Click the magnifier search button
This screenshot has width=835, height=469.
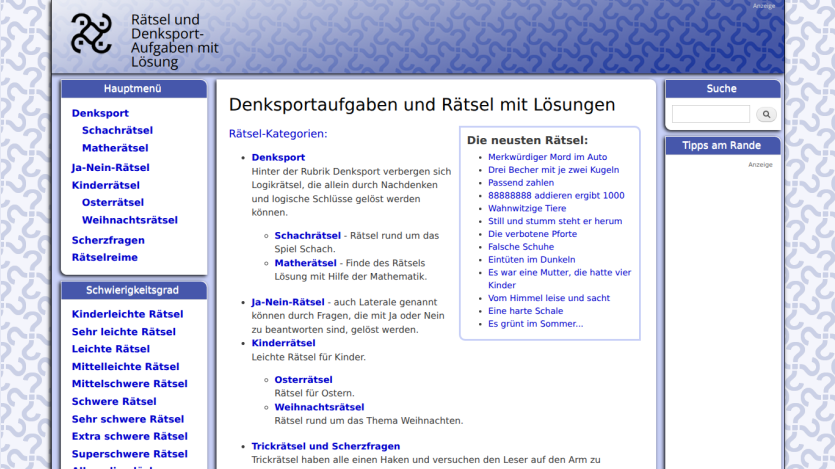(766, 114)
